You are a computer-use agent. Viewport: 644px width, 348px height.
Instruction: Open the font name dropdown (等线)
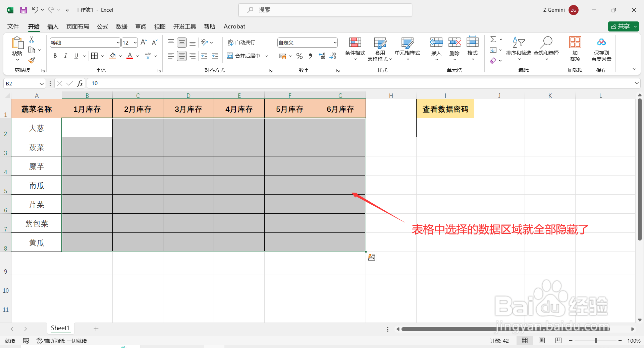[118, 43]
